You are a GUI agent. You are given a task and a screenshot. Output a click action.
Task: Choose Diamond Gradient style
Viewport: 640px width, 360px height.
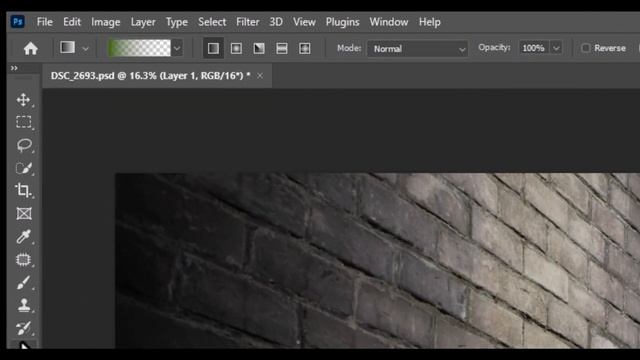(x=305, y=49)
